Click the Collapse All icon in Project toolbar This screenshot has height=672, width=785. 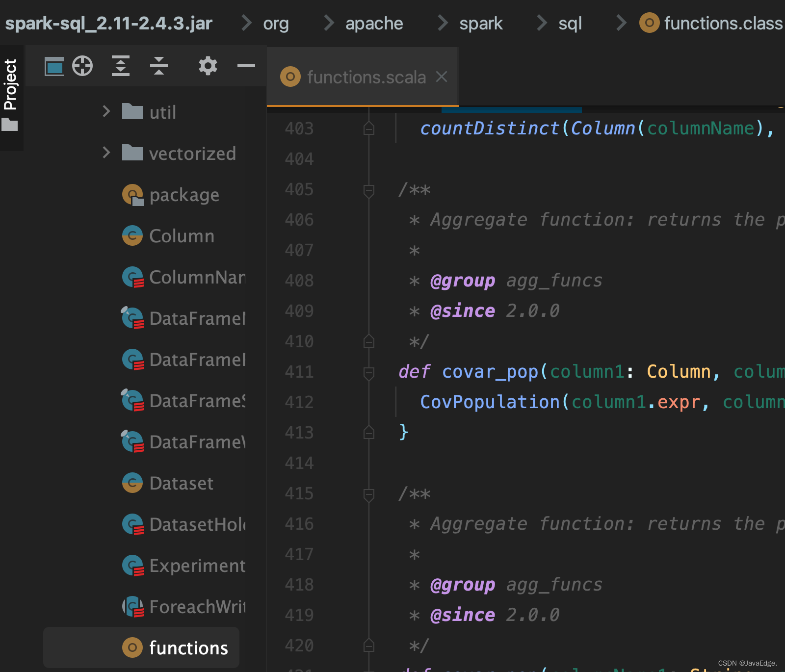(x=159, y=65)
